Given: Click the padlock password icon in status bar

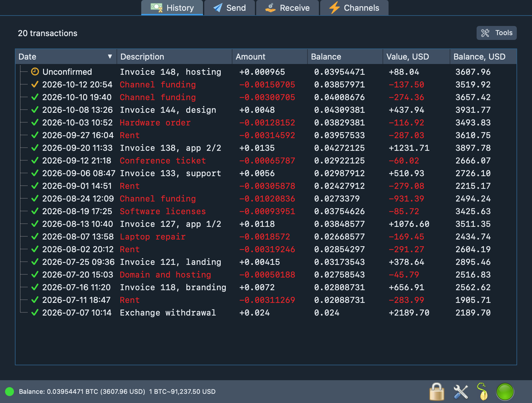Looking at the screenshot, I should 437,392.
